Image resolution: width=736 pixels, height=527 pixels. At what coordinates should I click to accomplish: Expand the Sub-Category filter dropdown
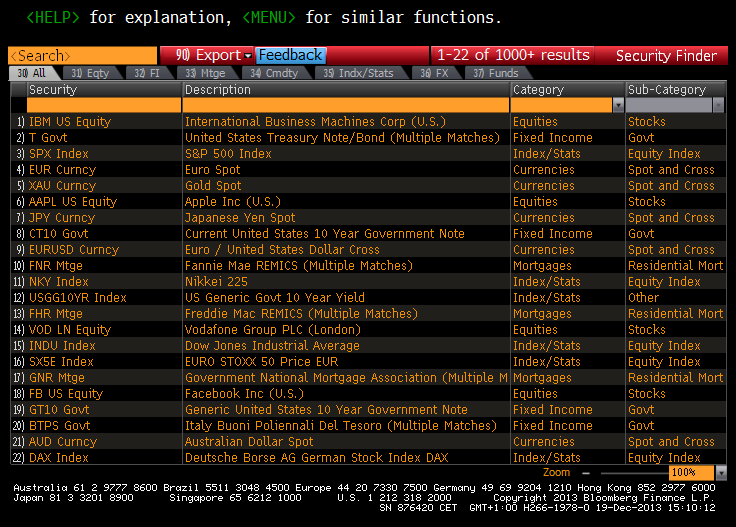pos(718,105)
